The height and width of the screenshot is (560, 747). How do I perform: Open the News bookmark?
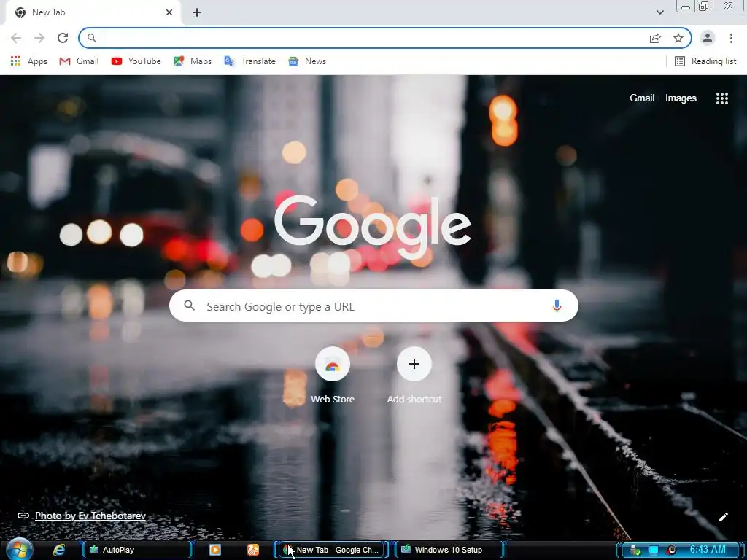pos(307,61)
